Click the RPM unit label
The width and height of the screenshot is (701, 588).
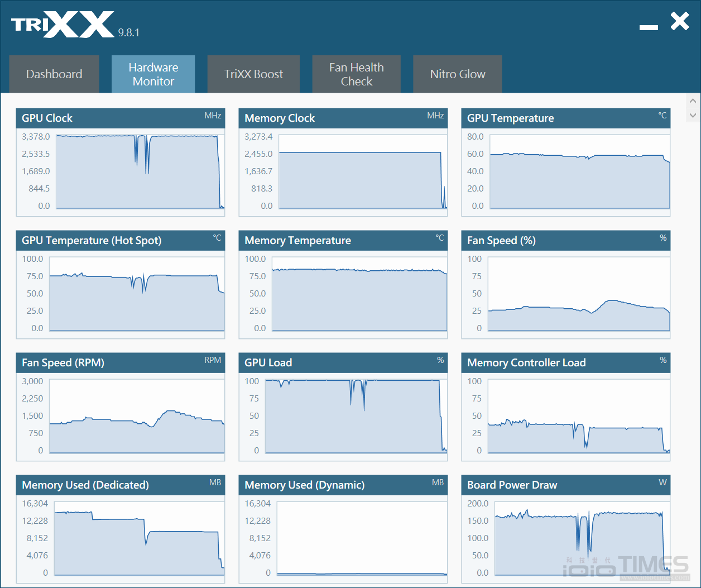point(213,360)
